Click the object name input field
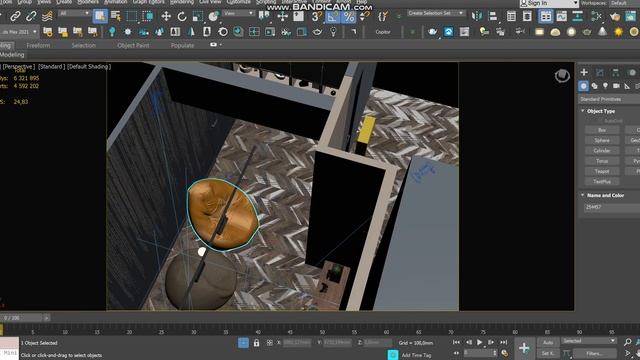640x360 pixels. [x=612, y=207]
